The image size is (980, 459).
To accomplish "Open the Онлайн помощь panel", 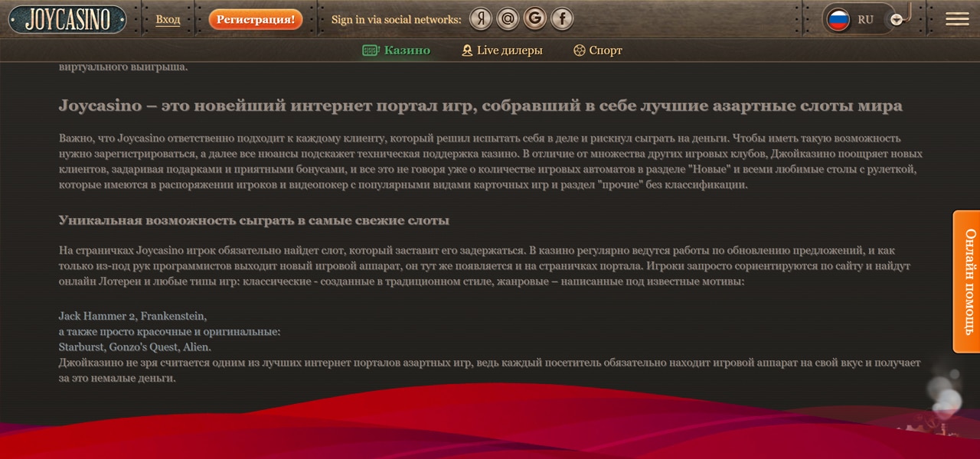I will [x=966, y=282].
